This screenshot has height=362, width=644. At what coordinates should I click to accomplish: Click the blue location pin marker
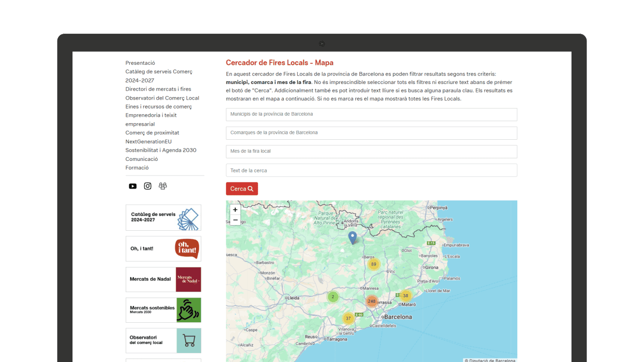tap(353, 237)
